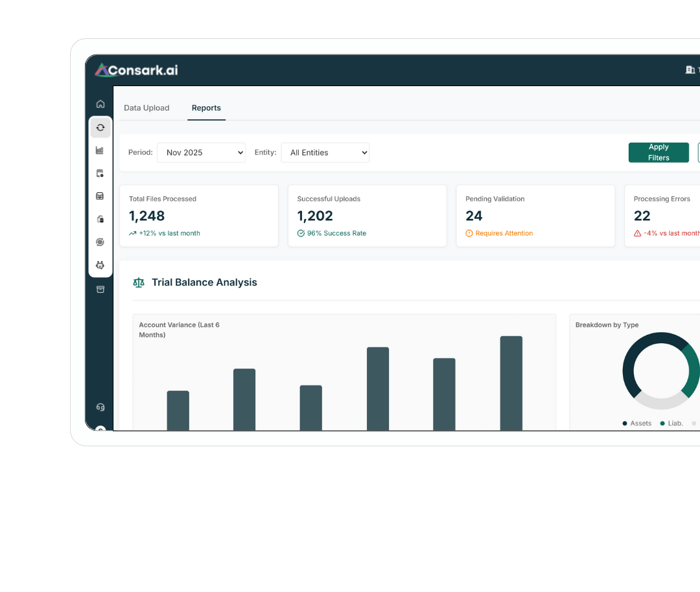Viewport: 700px width, 592px height.
Task: Open the Period dropdown showing Nov 2025
Action: (201, 153)
